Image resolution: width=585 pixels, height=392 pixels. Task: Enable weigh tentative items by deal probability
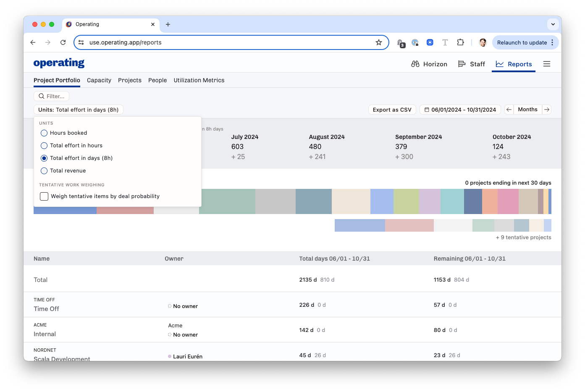point(44,196)
